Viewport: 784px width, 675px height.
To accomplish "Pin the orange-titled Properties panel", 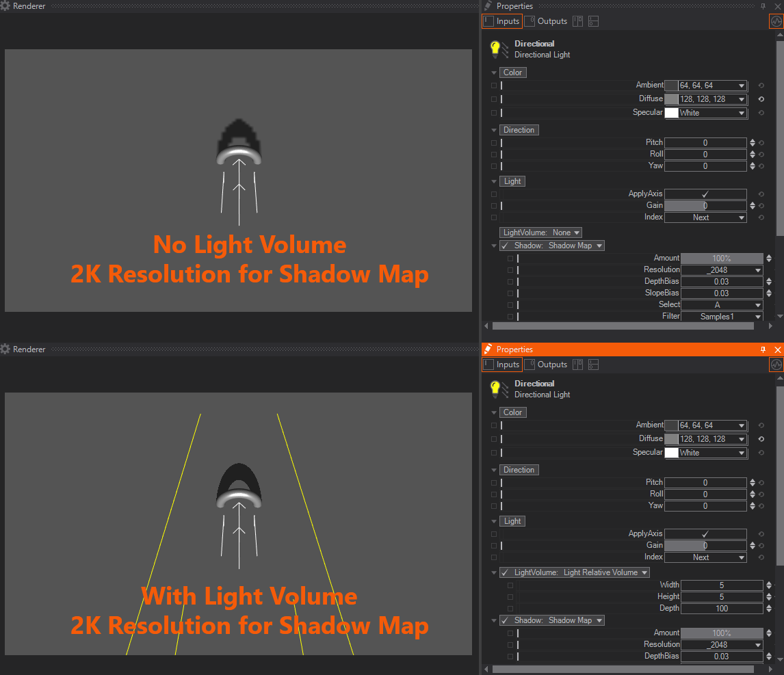I will point(763,349).
